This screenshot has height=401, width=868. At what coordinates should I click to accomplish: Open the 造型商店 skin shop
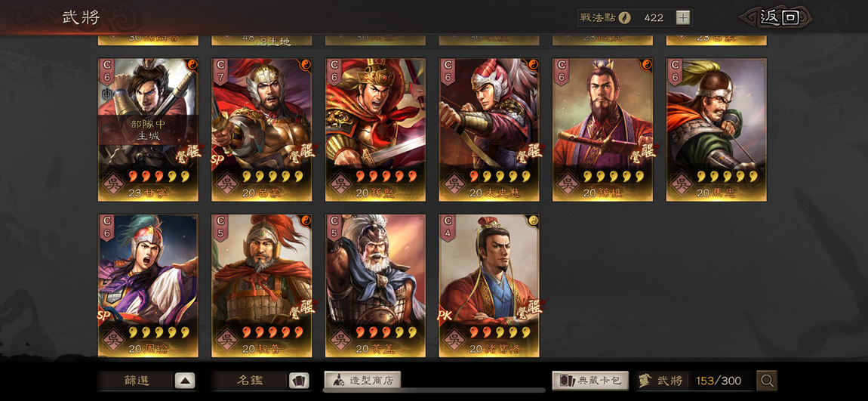point(362,381)
